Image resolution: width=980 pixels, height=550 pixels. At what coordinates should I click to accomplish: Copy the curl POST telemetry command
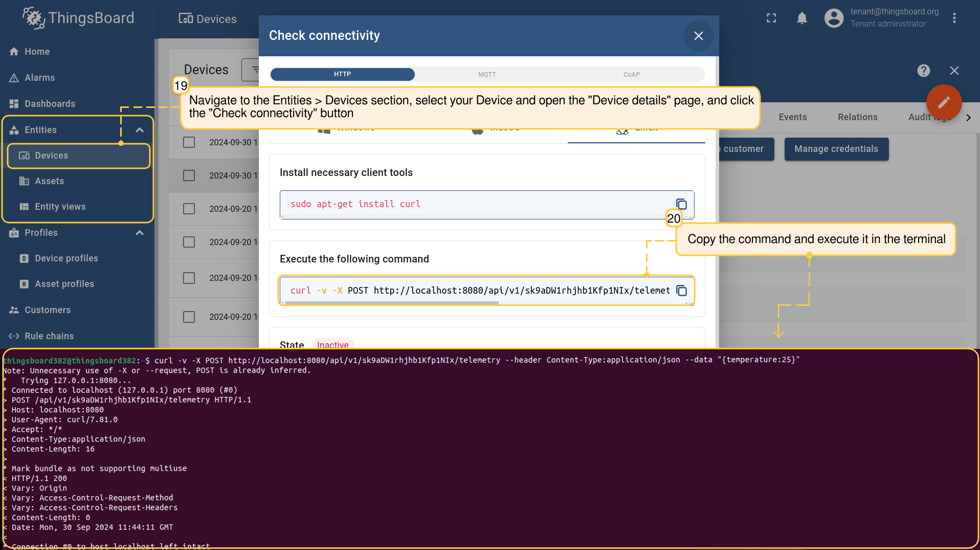(681, 291)
